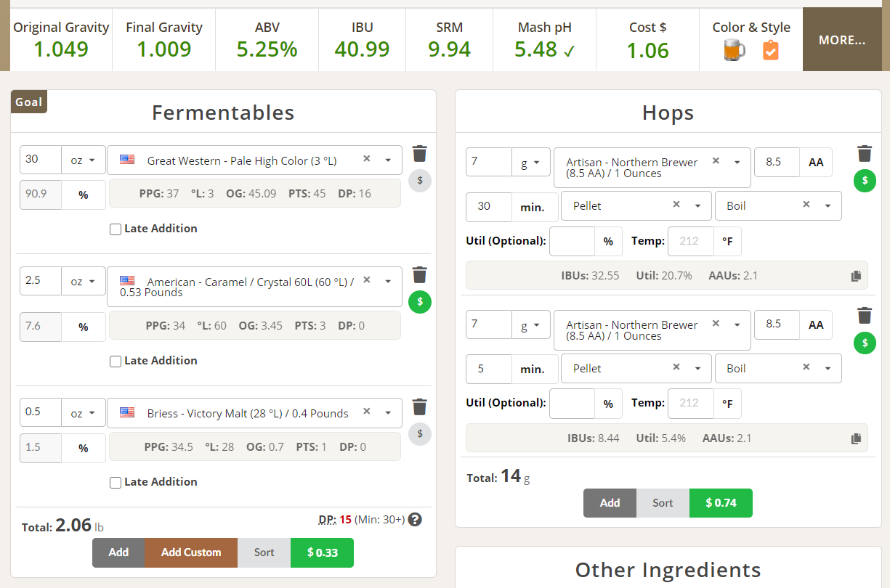Open the MORE... stats panel
This screenshot has width=890, height=588.
point(841,40)
